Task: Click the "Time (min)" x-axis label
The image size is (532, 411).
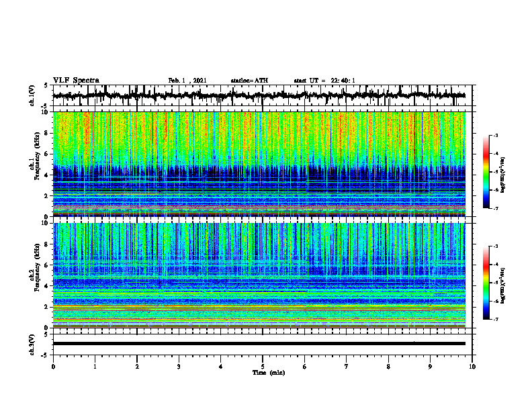Action: [x=269, y=373]
